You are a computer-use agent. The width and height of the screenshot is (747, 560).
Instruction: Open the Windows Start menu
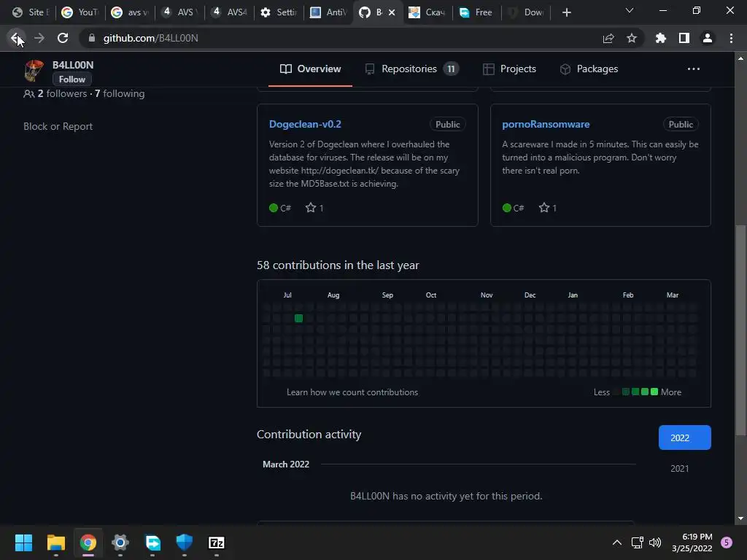(x=23, y=542)
